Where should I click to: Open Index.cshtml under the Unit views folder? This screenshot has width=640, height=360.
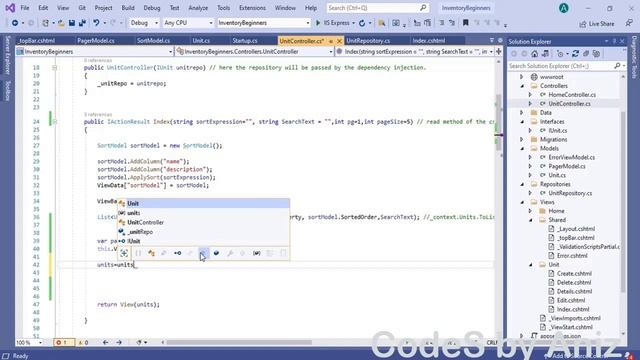click(x=573, y=309)
